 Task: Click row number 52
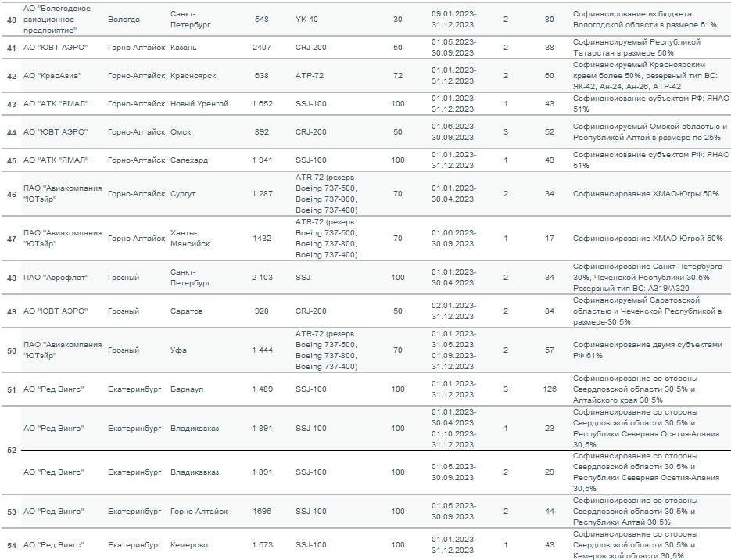pos(12,451)
